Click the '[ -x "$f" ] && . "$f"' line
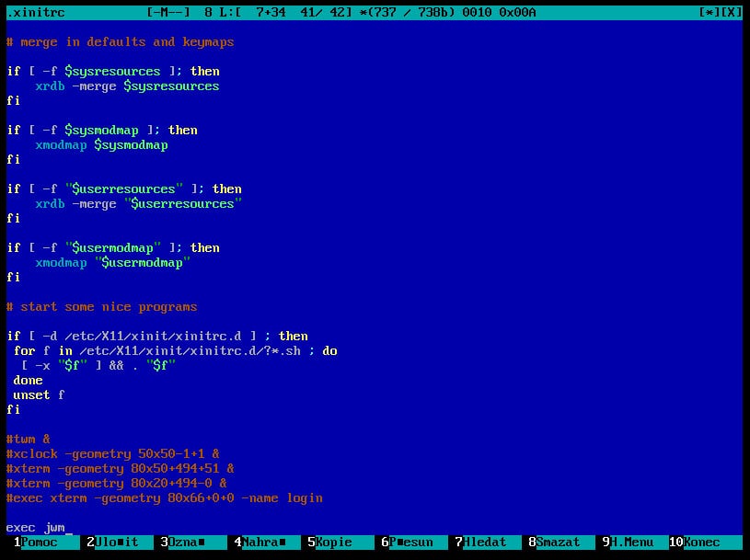 coord(98,366)
